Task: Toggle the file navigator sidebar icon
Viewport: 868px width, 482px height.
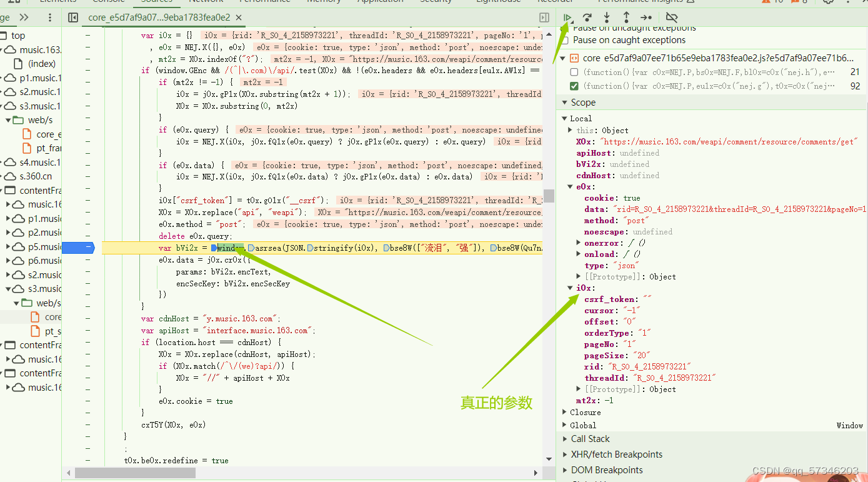Action: 73,18
